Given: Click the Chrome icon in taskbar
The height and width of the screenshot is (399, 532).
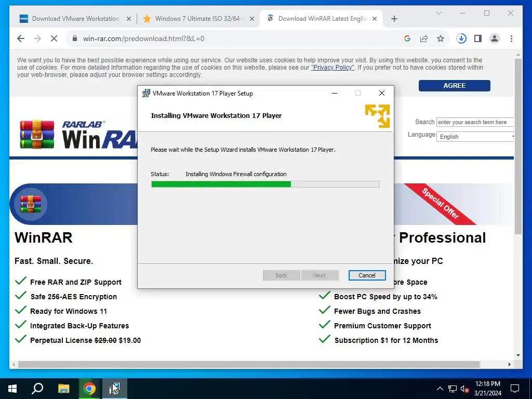Looking at the screenshot, I should pyautogui.click(x=89, y=389).
